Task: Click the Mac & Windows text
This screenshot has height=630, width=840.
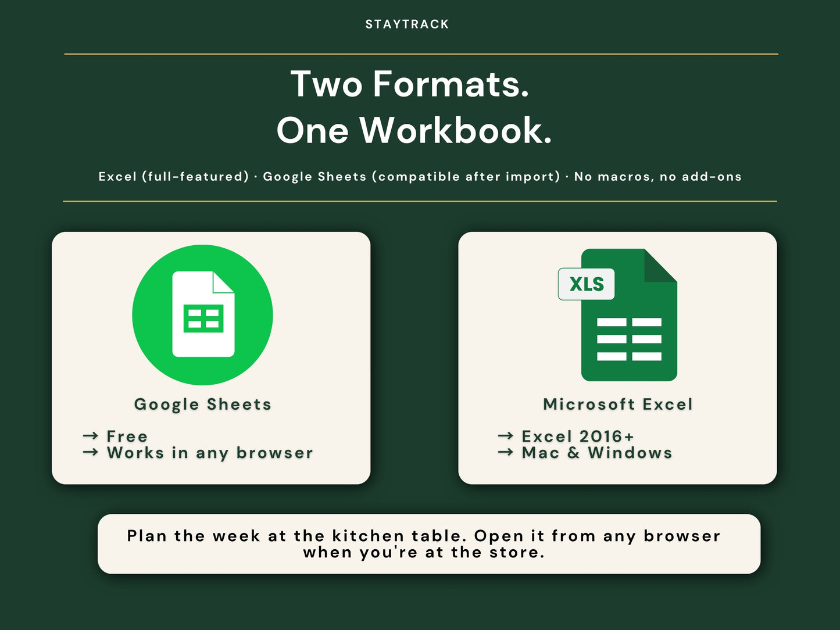Action: coord(597,453)
